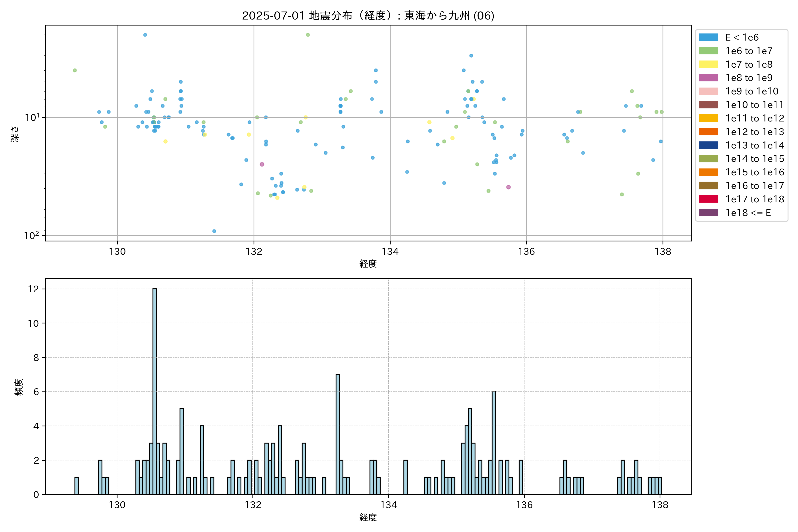Click the yellow 1e7 to 1e8 swatch
This screenshot has height=532, width=798.
[x=708, y=65]
